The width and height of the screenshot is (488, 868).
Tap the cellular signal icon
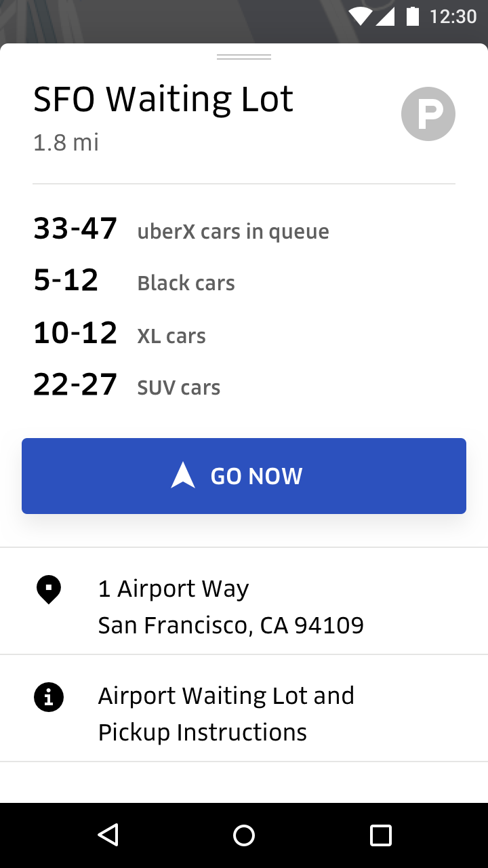click(385, 16)
